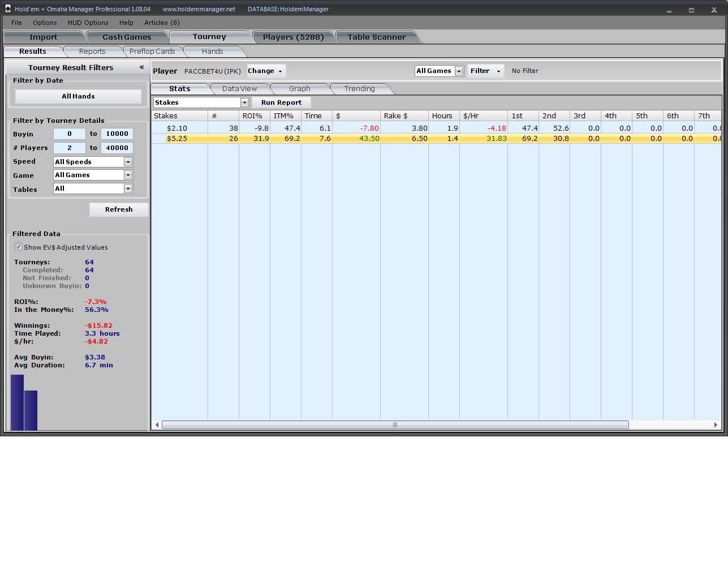Switch to the Cash Games tab
The image size is (728, 566).
click(x=127, y=37)
